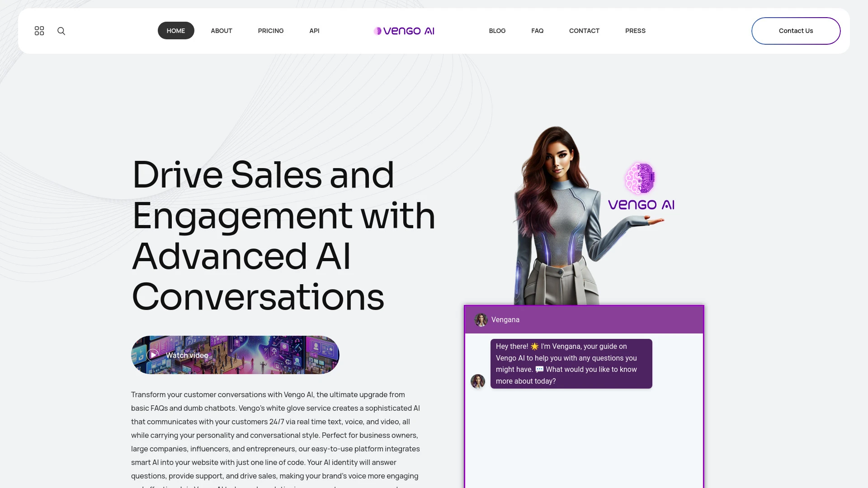The width and height of the screenshot is (868, 488).
Task: Expand the PRESS navigation section
Action: (635, 30)
